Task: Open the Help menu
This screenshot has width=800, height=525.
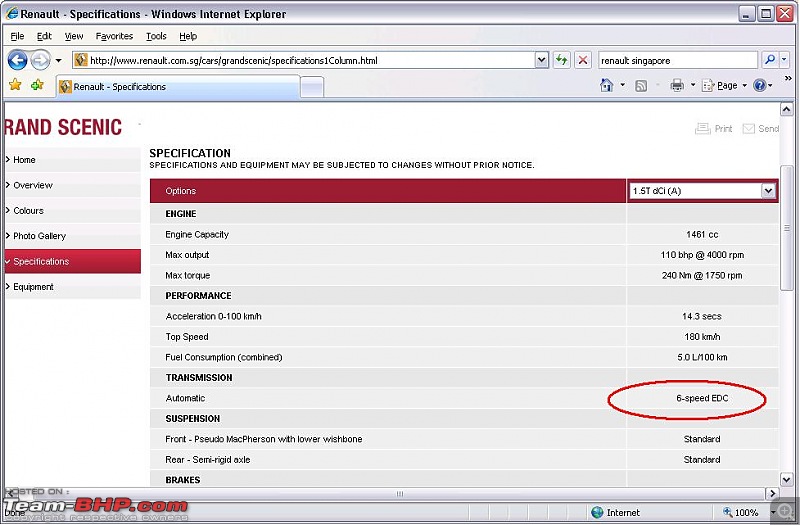Action: pos(188,36)
